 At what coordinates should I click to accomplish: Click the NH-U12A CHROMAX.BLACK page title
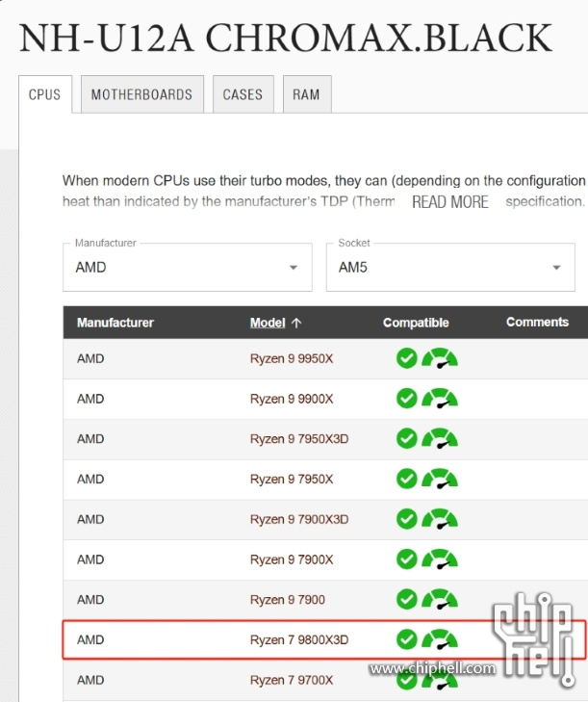pyautogui.click(x=286, y=38)
